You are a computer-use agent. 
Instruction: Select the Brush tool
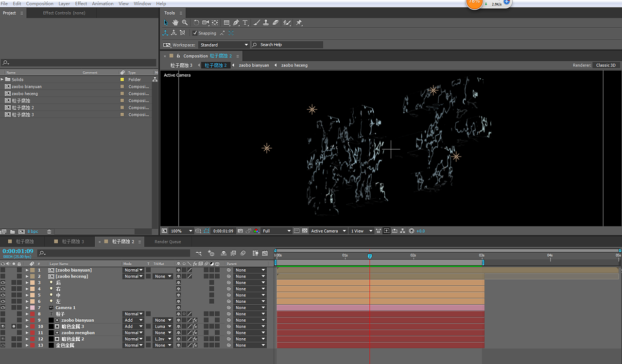(x=257, y=23)
